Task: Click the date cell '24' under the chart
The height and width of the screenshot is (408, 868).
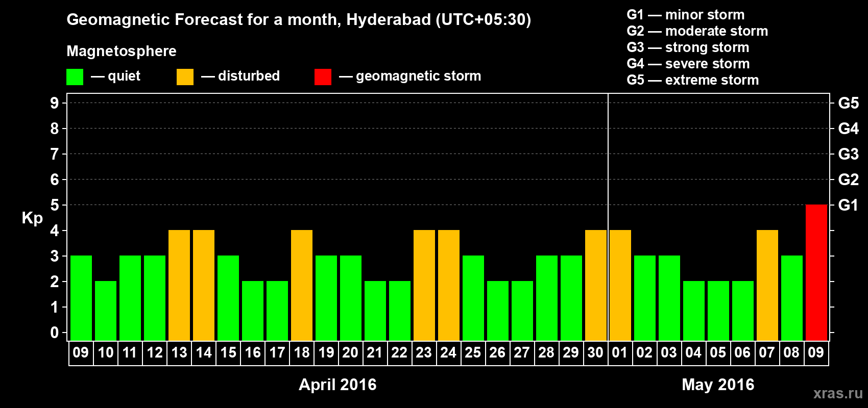Action: point(449,353)
